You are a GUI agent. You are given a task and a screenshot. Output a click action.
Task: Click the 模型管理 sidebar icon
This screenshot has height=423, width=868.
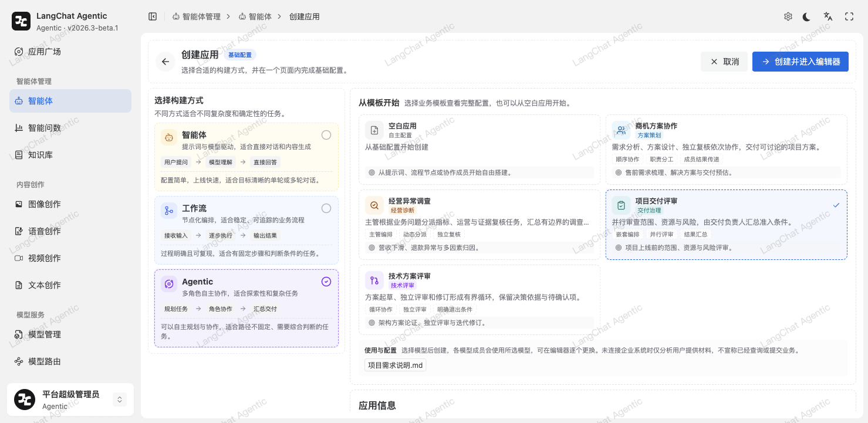[x=19, y=334]
